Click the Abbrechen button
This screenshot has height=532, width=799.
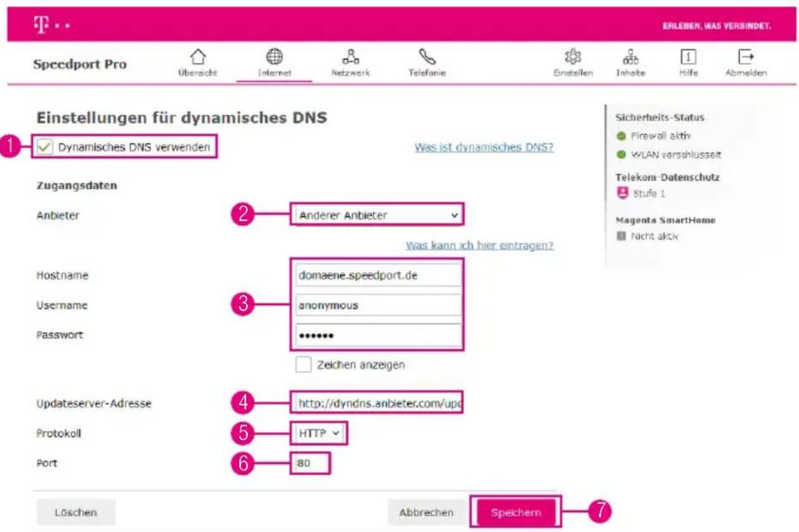point(426,512)
